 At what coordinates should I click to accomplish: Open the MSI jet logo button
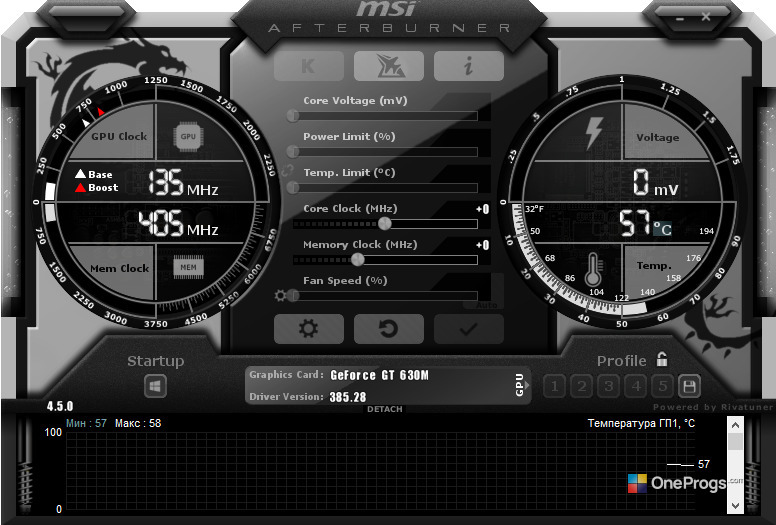(388, 66)
